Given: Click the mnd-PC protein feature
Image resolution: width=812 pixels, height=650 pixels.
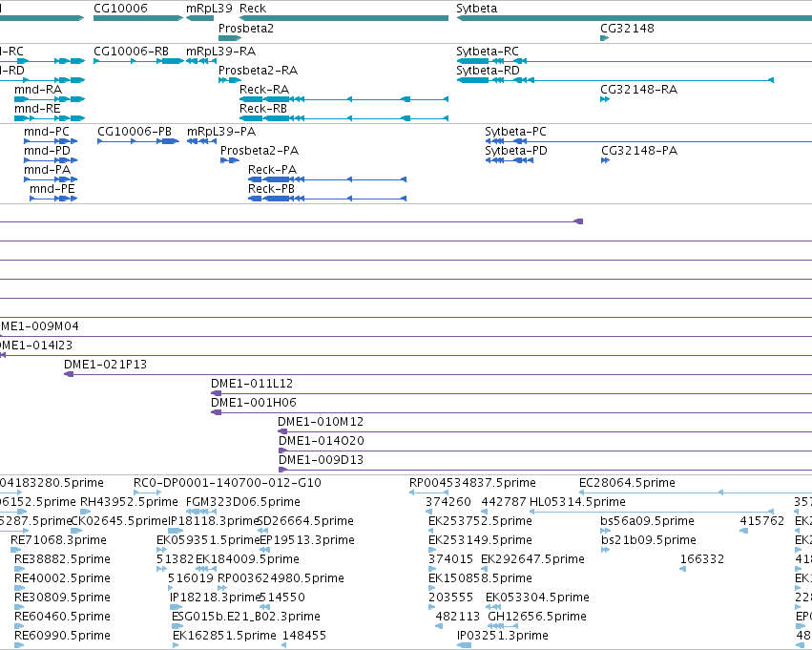Looking at the screenshot, I should point(51,141).
